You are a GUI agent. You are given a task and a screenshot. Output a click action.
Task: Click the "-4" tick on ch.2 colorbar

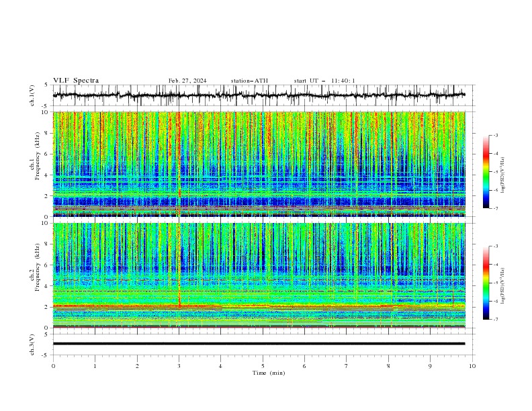(x=496, y=265)
